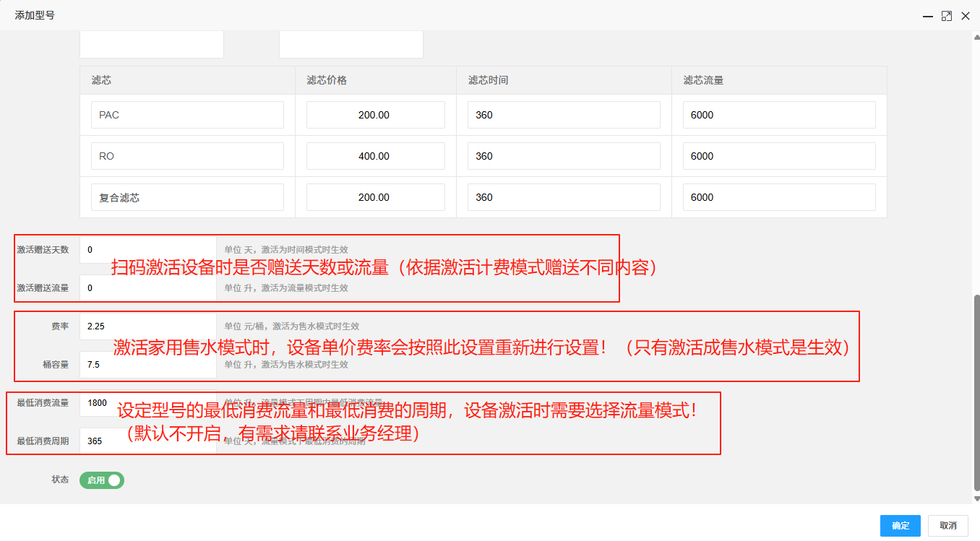Click the 最低消费流量 input with 1800
This screenshot has width=980, height=541.
[x=148, y=403]
